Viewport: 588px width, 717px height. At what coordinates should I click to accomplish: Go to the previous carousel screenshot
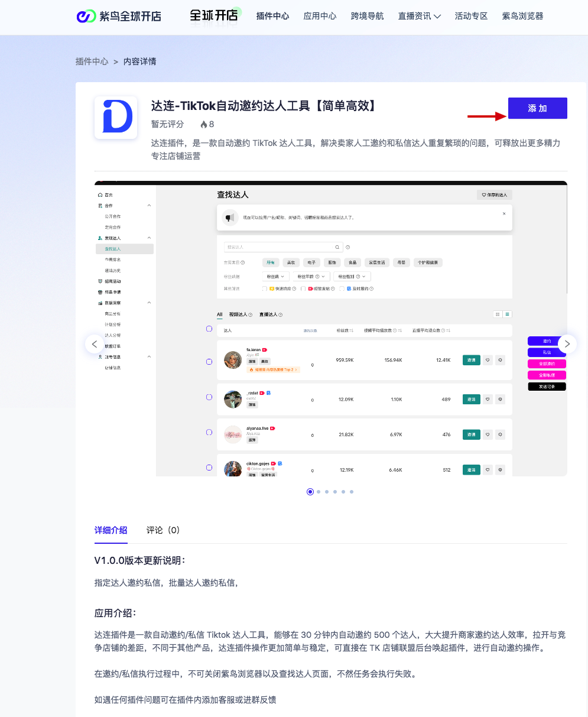tap(95, 344)
